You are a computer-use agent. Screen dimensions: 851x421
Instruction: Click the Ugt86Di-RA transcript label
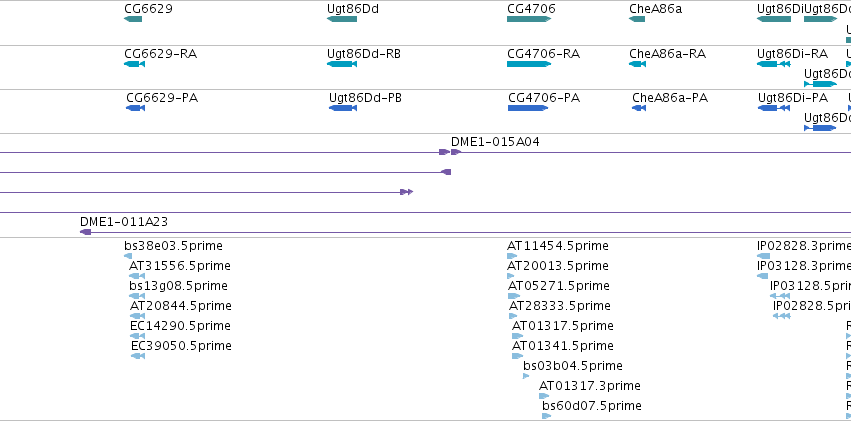(x=792, y=54)
